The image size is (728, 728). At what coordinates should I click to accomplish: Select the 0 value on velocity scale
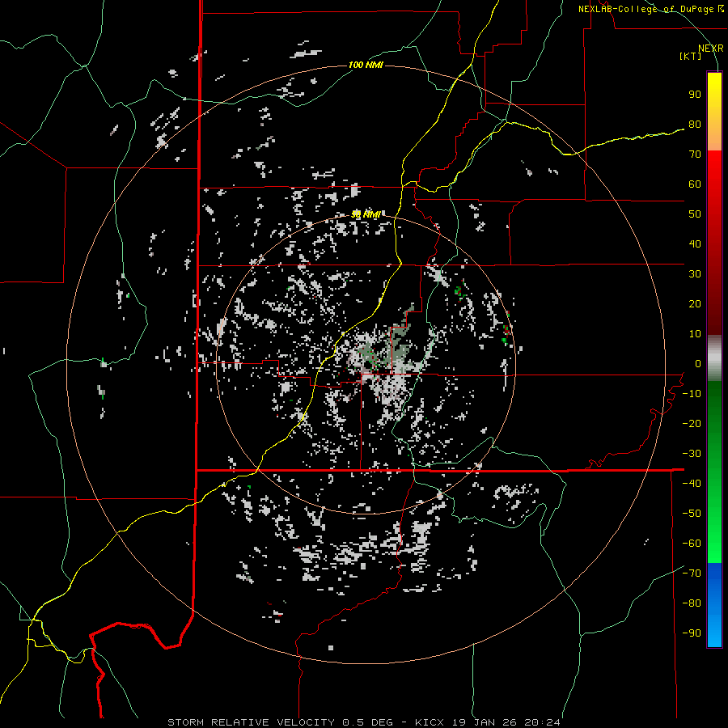(x=698, y=364)
